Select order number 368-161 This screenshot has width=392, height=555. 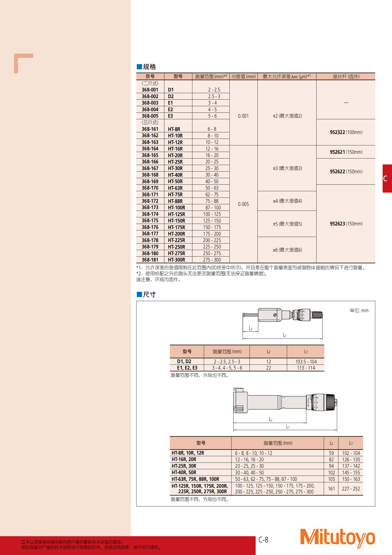click(x=150, y=129)
